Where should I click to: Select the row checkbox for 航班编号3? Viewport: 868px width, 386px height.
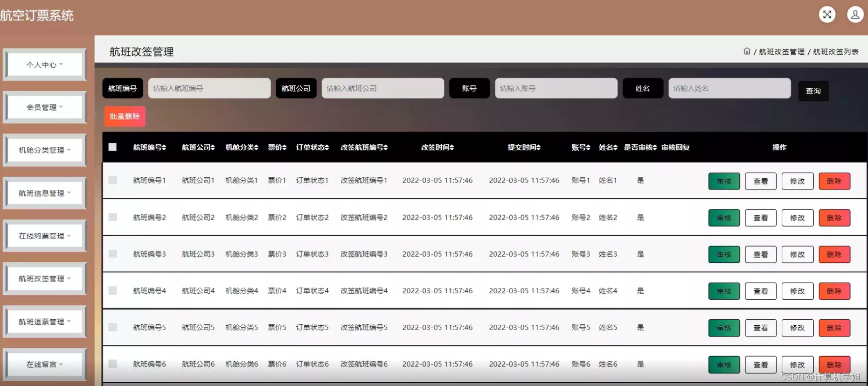(x=112, y=254)
